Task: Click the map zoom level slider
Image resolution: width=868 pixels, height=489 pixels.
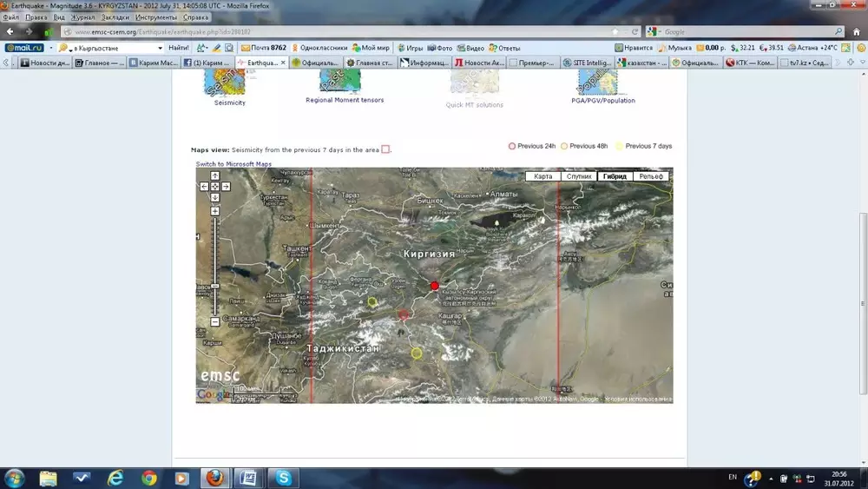Action: [x=215, y=286]
